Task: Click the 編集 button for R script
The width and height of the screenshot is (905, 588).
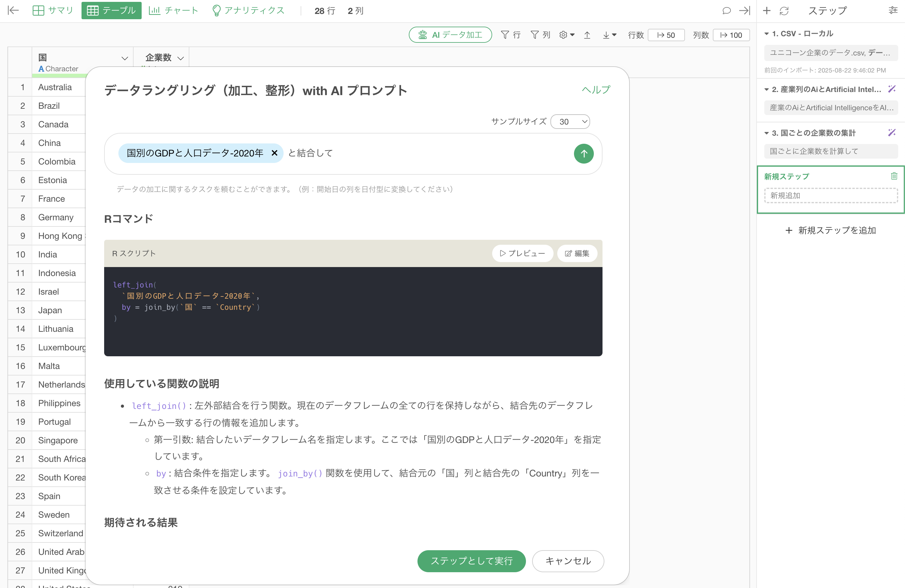Action: tap(577, 253)
